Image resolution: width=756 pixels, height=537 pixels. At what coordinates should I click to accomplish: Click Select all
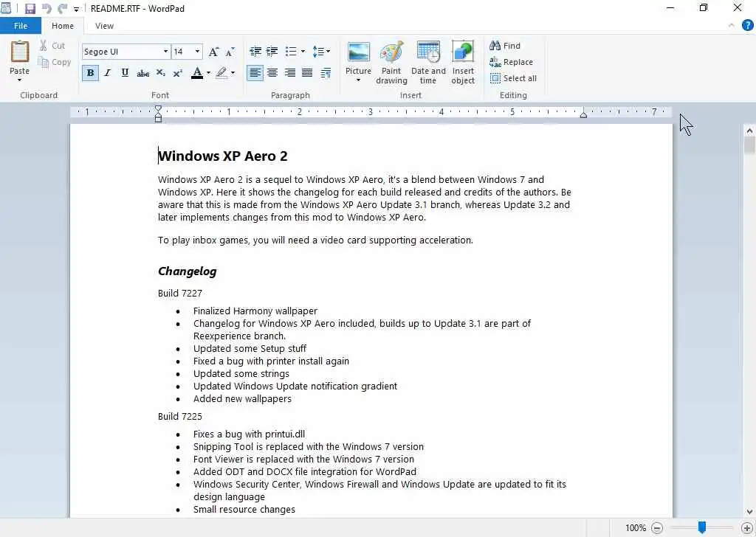point(513,78)
